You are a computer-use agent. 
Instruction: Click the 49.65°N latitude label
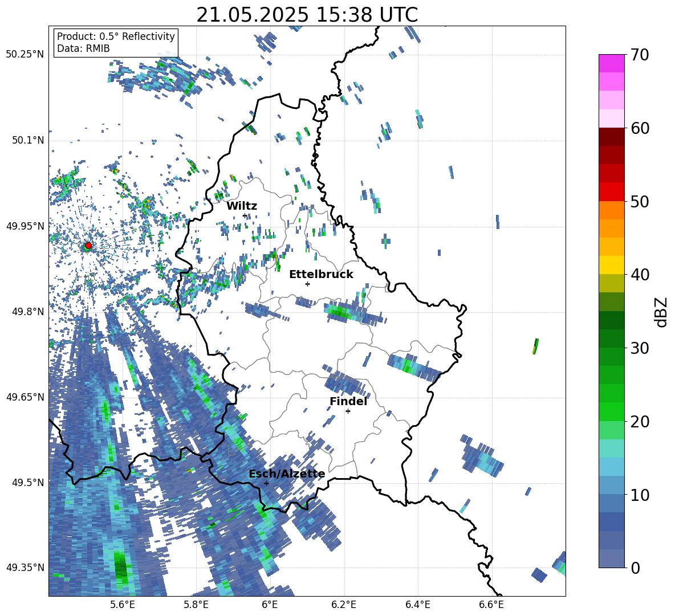25,397
